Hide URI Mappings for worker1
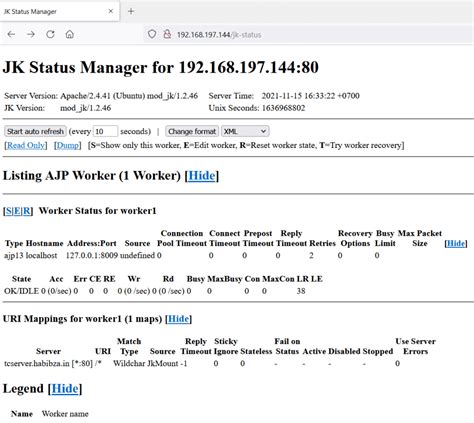Screen dimensions: 474x423 [178, 319]
